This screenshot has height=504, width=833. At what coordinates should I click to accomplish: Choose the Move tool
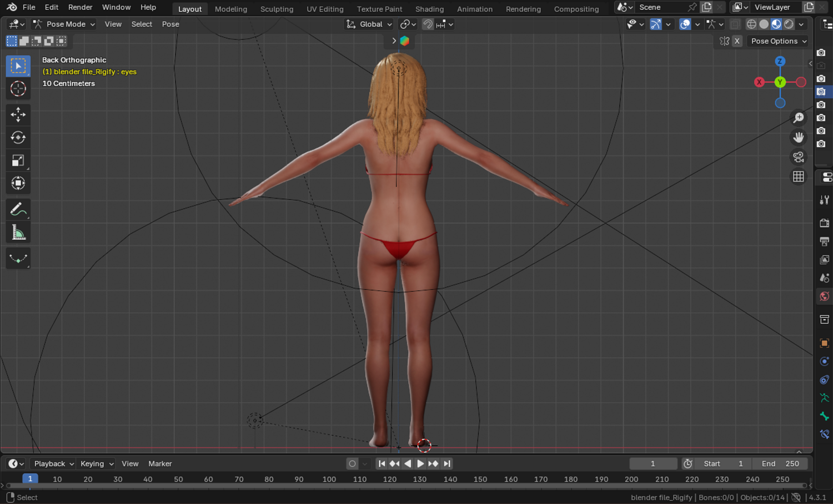(x=18, y=115)
